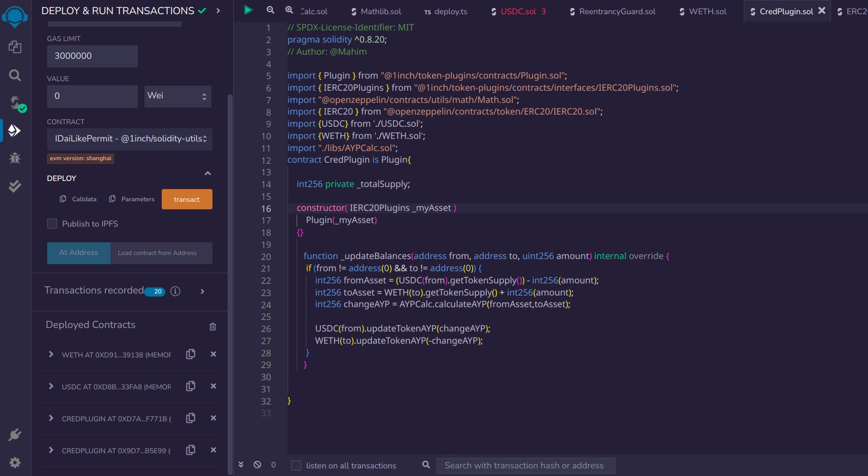Zoom out the editor font
This screenshot has height=476, width=868.
(x=270, y=10)
